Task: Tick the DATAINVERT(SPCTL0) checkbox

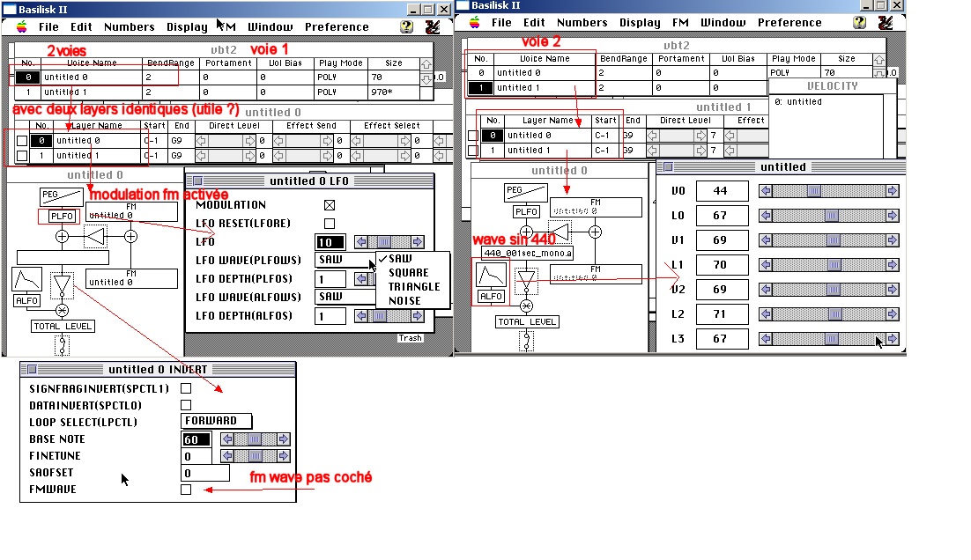Action: [x=186, y=405]
